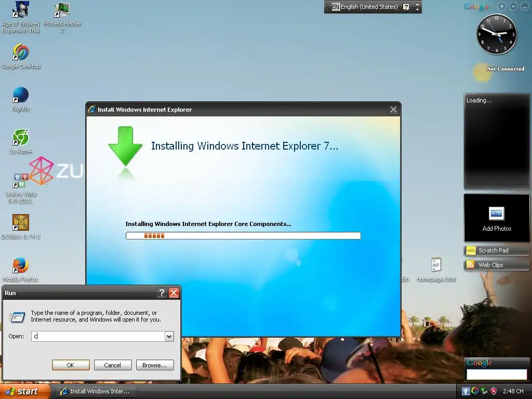
Task: Select Install Windows Inter... taskbar button
Action: pyautogui.click(x=96, y=391)
